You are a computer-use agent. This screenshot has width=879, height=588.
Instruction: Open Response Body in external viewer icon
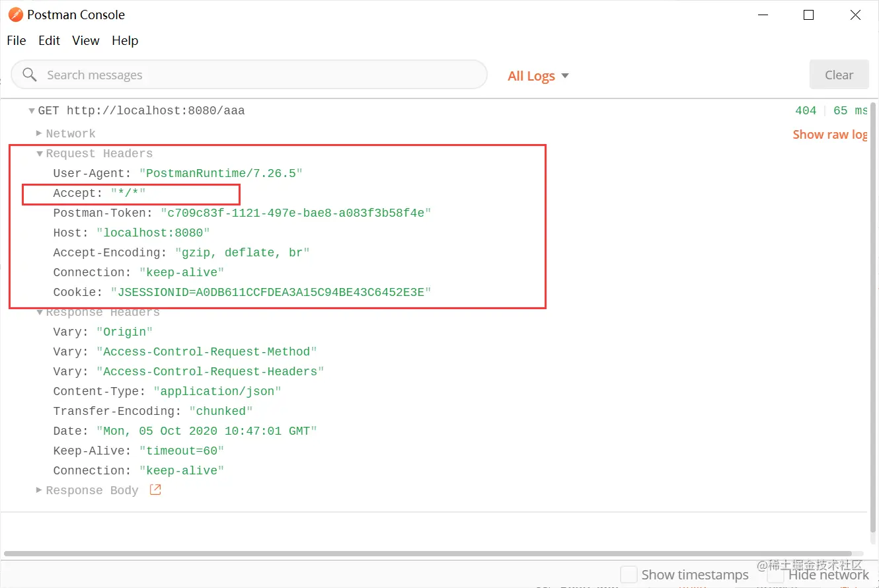(155, 490)
